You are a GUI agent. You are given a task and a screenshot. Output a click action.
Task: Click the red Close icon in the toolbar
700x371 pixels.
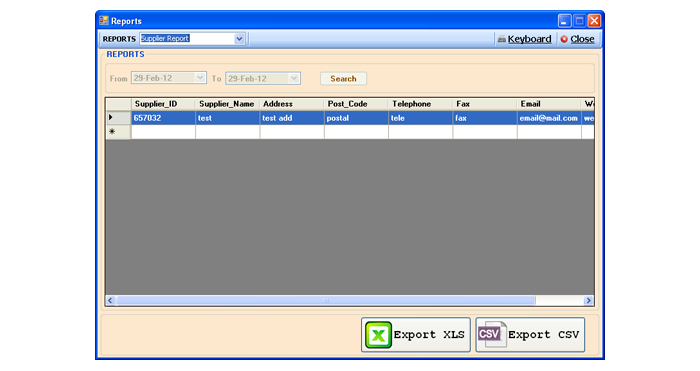(x=564, y=39)
